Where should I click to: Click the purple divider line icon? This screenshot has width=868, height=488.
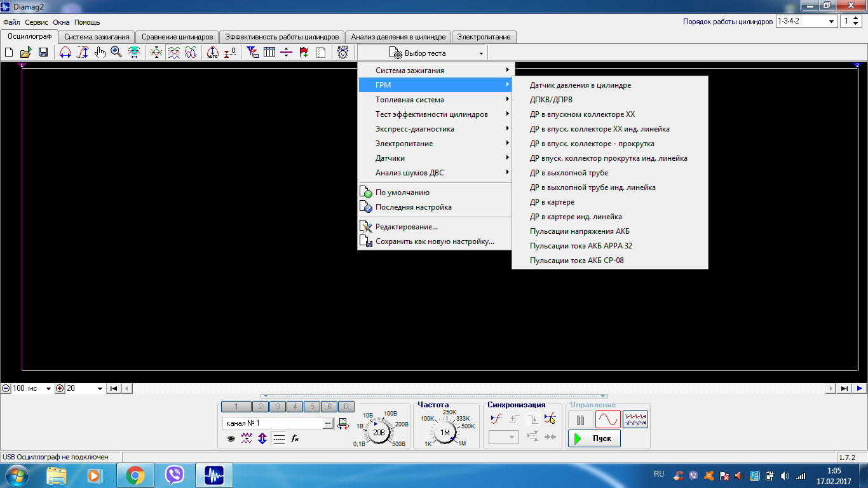click(x=287, y=53)
